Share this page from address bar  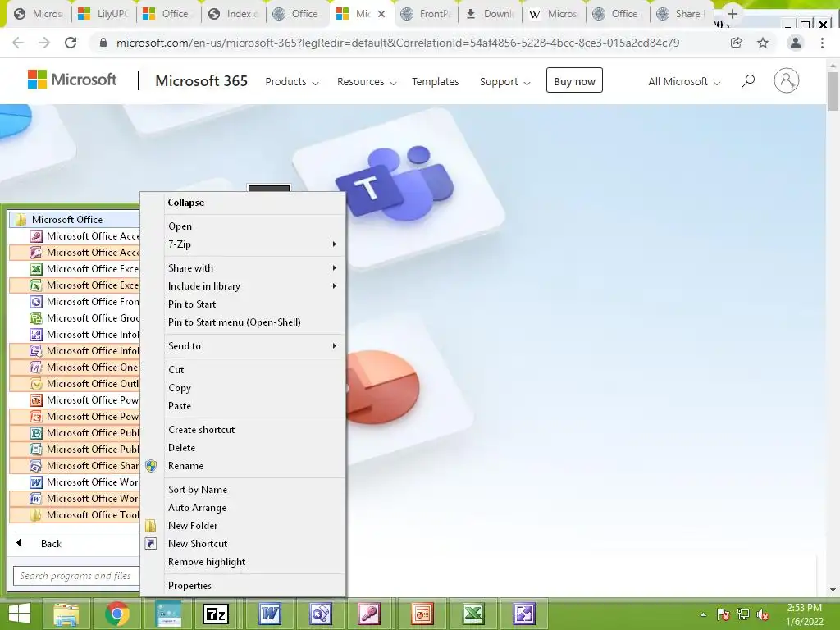(x=737, y=43)
